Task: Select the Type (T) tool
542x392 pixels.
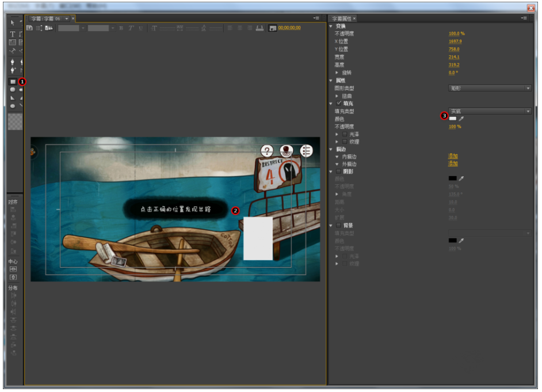Action: click(x=13, y=34)
